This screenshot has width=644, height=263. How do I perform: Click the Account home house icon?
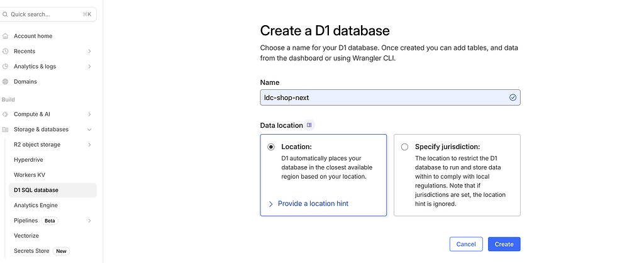[x=5, y=36]
